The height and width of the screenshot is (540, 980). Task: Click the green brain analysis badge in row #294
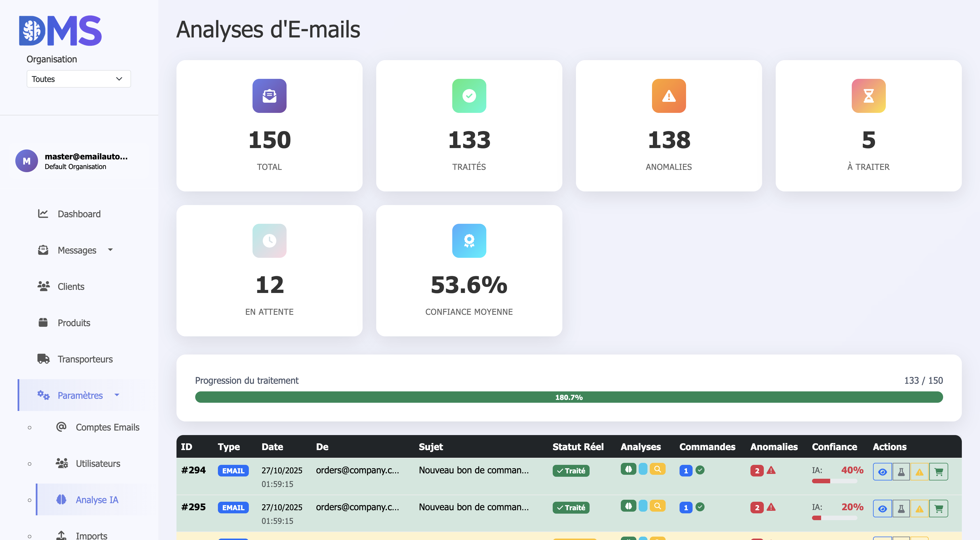pyautogui.click(x=628, y=469)
